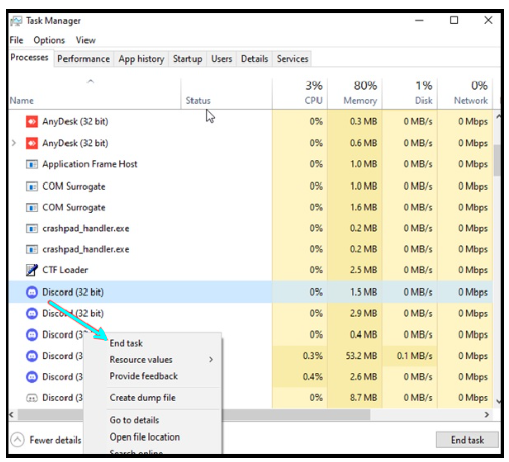The width and height of the screenshot is (509, 462).
Task: Switch to the Services tab
Action: point(292,59)
